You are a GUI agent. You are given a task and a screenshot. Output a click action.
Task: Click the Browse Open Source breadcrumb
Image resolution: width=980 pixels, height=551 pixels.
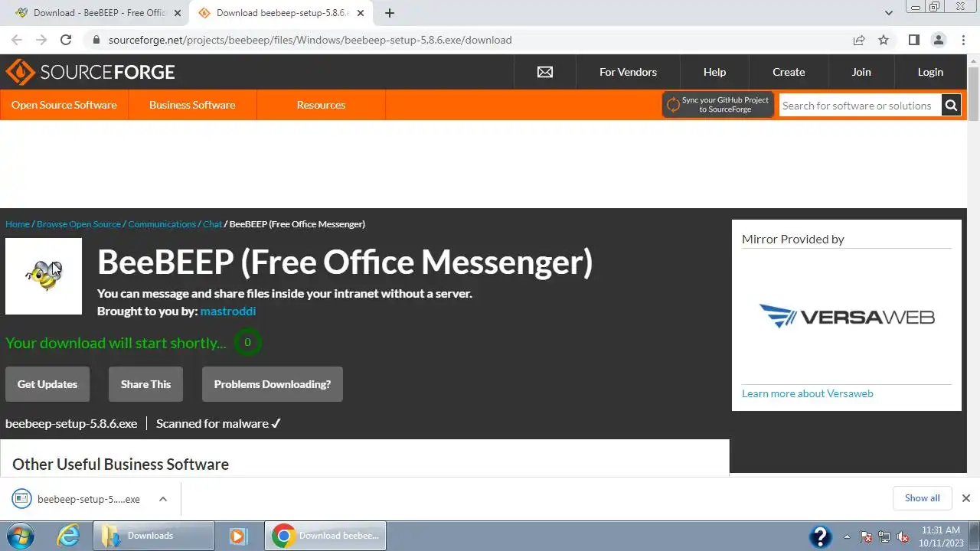79,224
